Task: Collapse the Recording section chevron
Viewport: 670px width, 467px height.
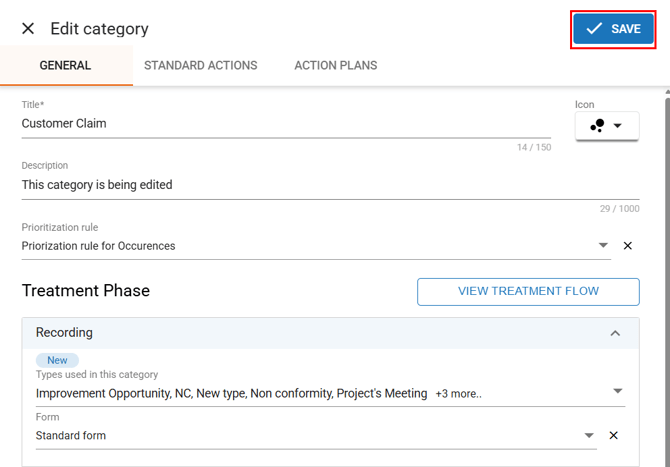Action: point(615,333)
